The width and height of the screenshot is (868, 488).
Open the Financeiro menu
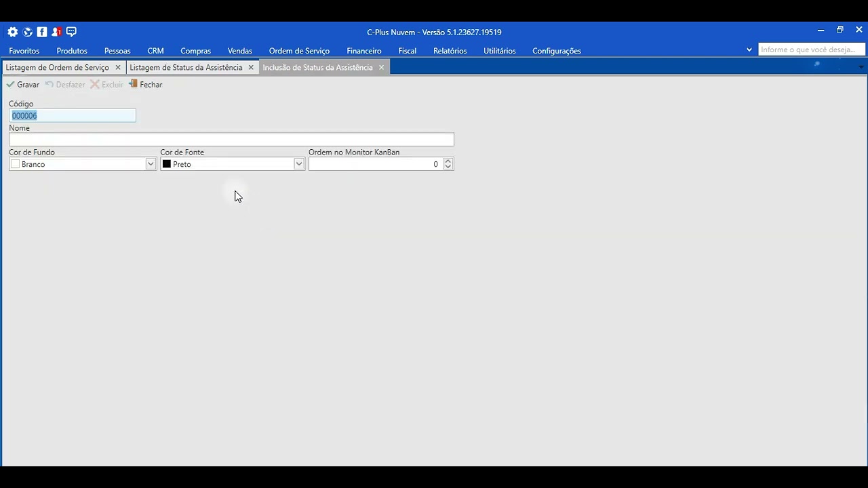pyautogui.click(x=364, y=51)
